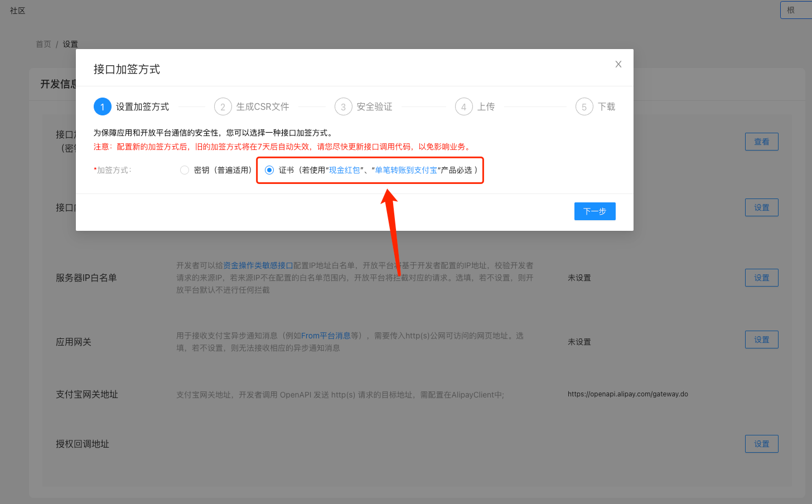Click step 5 下载

click(596, 106)
